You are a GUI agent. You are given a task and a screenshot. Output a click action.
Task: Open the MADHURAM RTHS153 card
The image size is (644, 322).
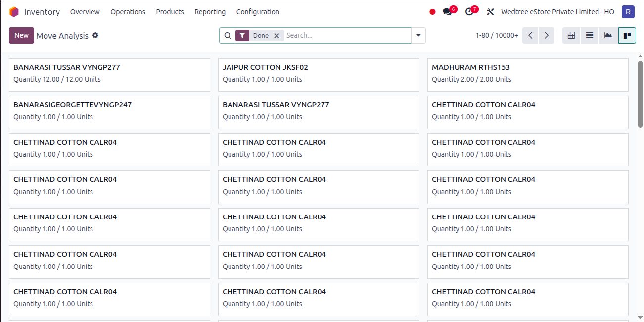528,75
